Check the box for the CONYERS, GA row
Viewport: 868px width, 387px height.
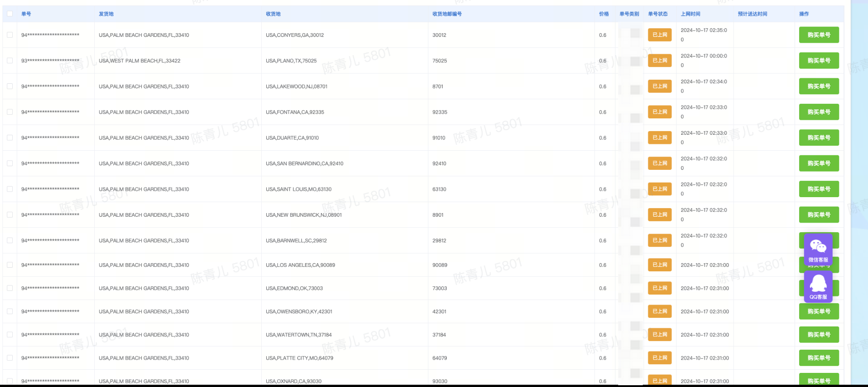click(10, 35)
